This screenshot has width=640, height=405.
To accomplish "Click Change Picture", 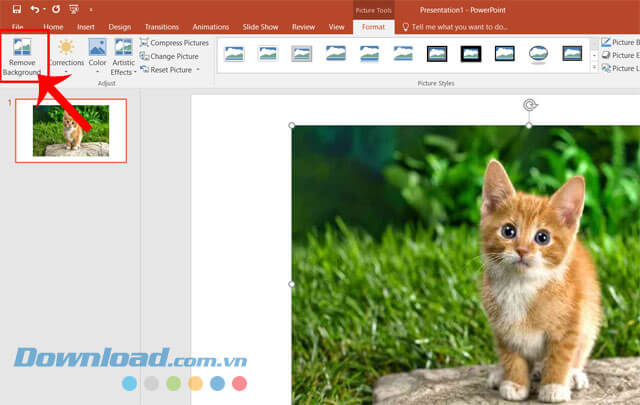I will click(169, 56).
